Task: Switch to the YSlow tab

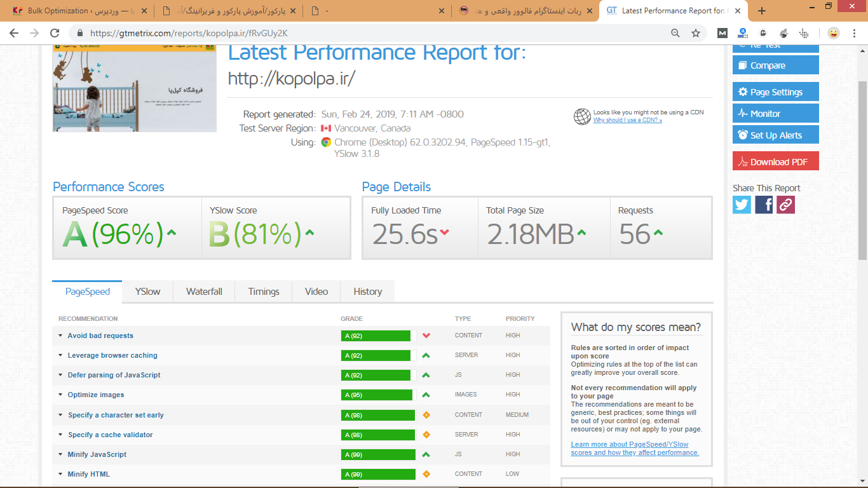Action: [147, 292]
